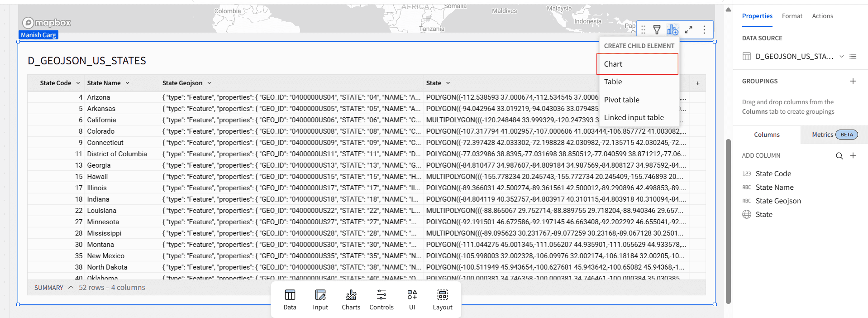Open State Code column header dropdown
The height and width of the screenshot is (318, 868).
tap(78, 83)
